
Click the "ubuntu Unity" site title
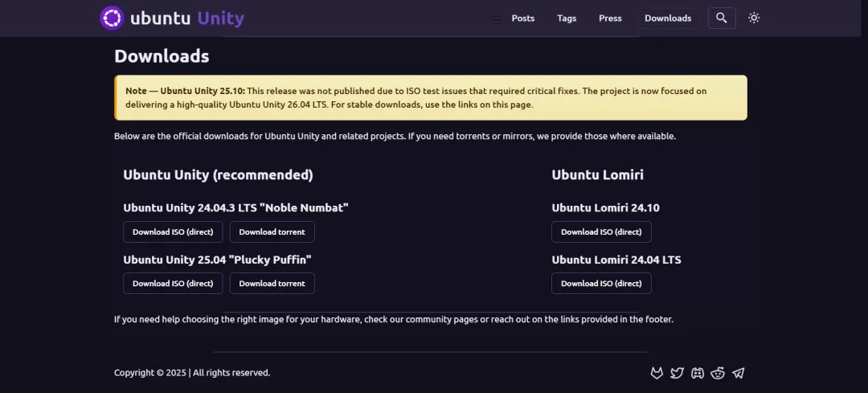pos(187,18)
